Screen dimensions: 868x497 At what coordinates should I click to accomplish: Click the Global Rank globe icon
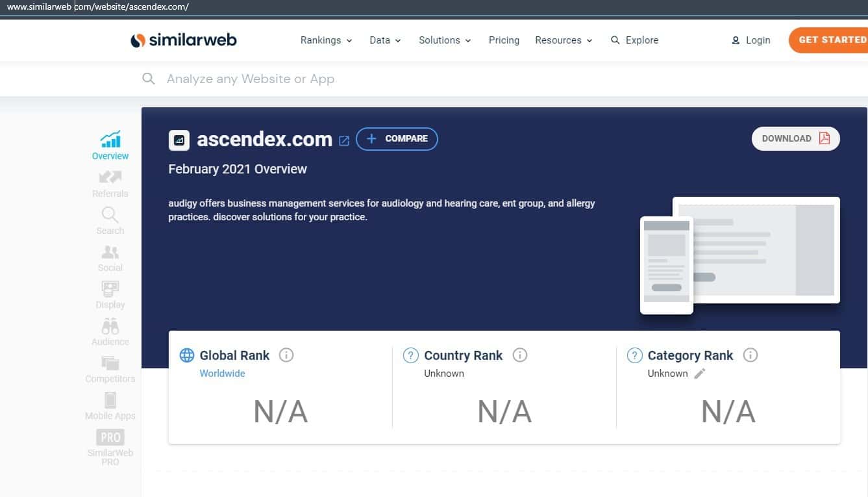(x=186, y=355)
